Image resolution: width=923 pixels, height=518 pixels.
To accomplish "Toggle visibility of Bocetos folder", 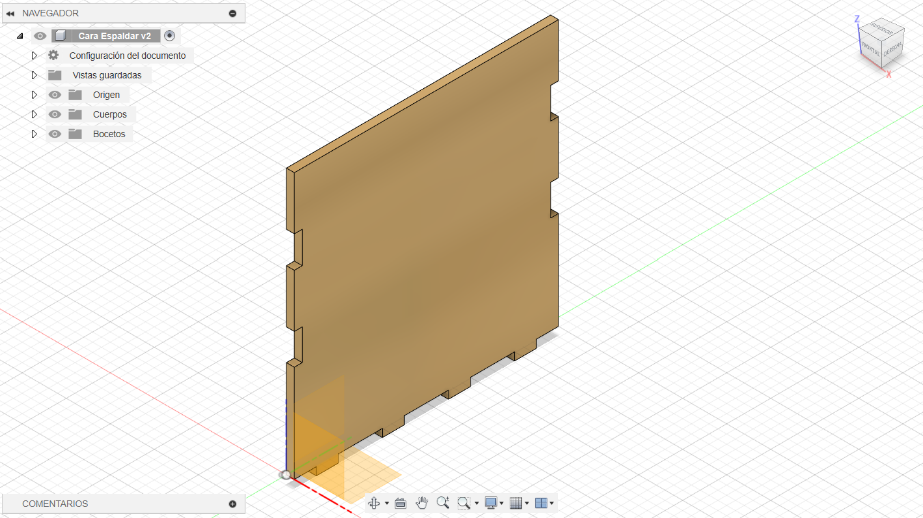I will (55, 134).
